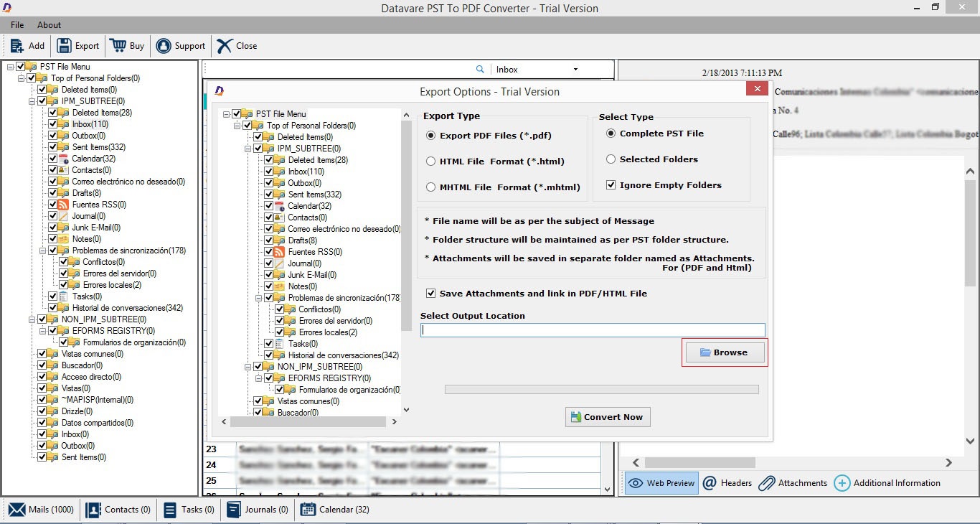Collapse Problemas de sincronización in main tree
This screenshot has height=524, width=980.
click(x=42, y=251)
